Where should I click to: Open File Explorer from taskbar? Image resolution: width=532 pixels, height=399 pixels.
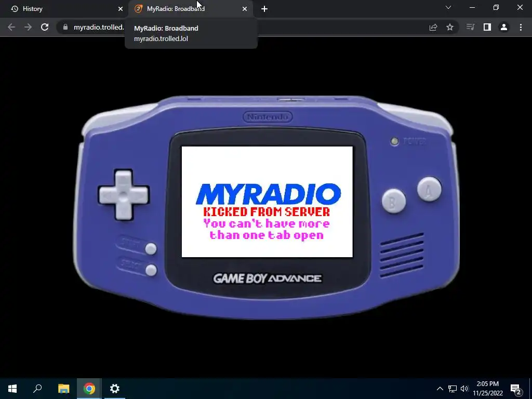click(63, 389)
